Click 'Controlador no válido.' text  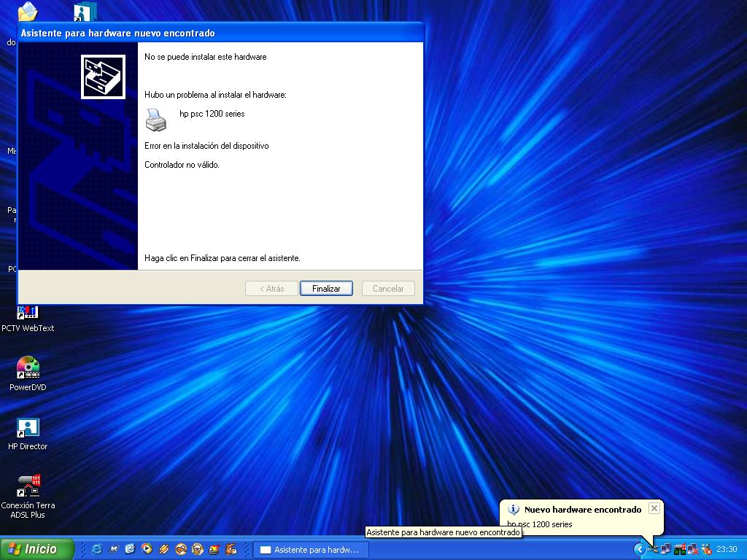tap(182, 165)
